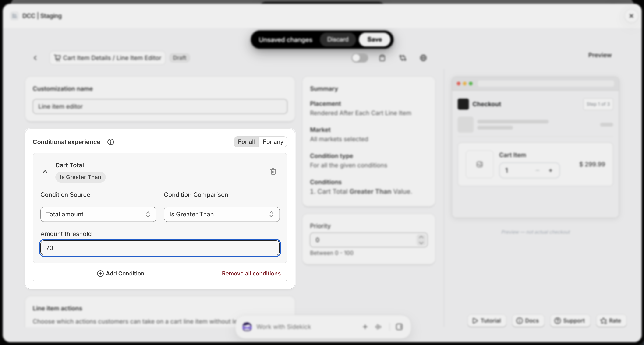Click the Draft status badge
Image resolution: width=644 pixels, height=345 pixels.
click(x=180, y=58)
